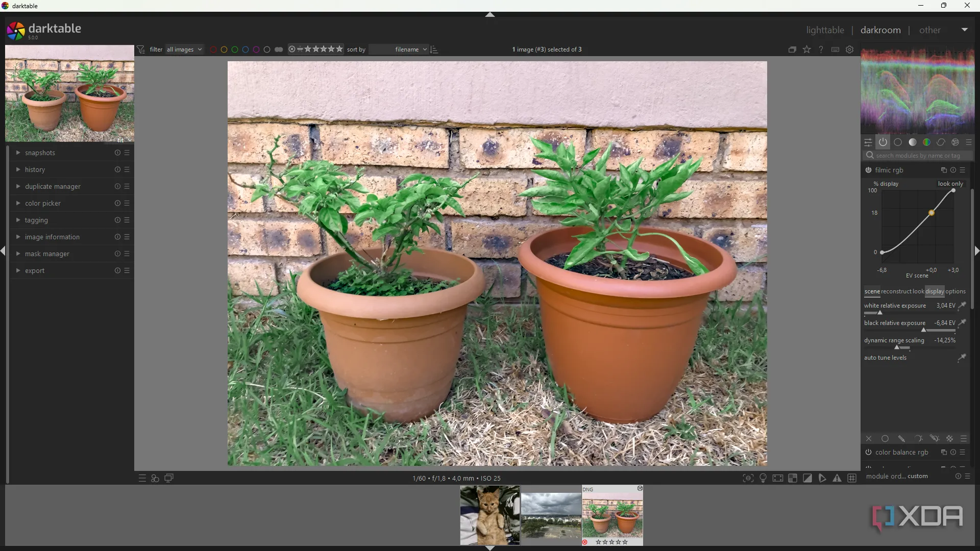Expand the history panel
The width and height of the screenshot is (980, 551).
[x=35, y=170]
